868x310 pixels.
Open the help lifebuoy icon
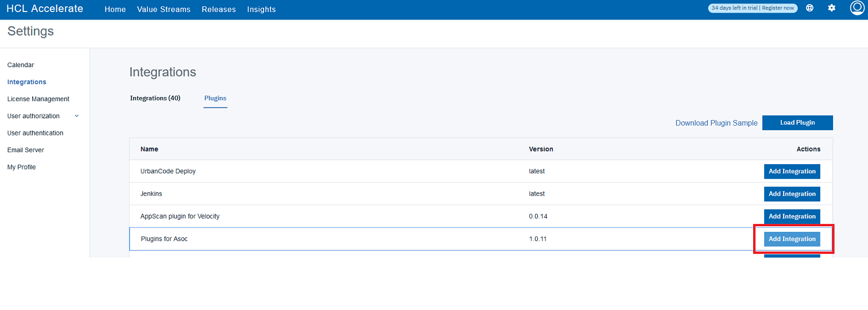click(x=809, y=8)
